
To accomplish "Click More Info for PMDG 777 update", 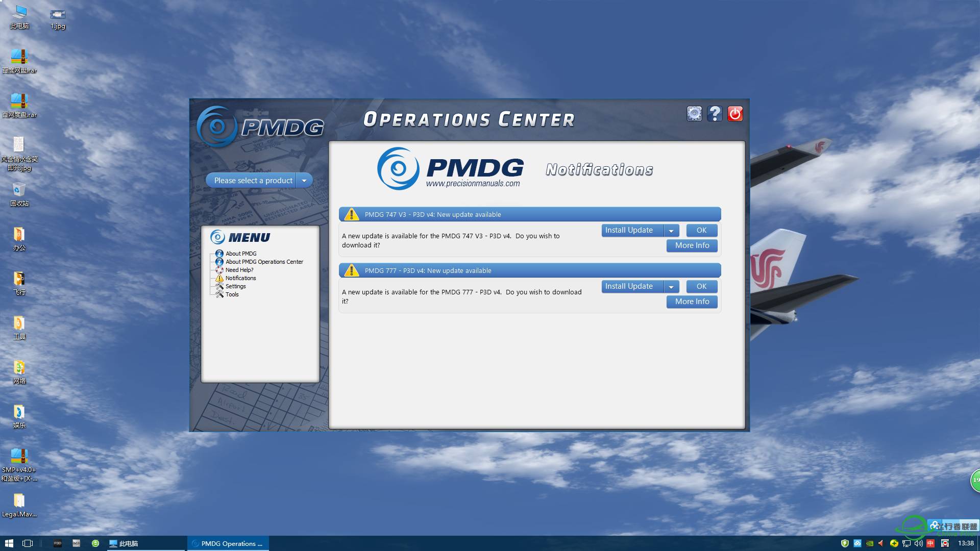I will click(x=692, y=300).
